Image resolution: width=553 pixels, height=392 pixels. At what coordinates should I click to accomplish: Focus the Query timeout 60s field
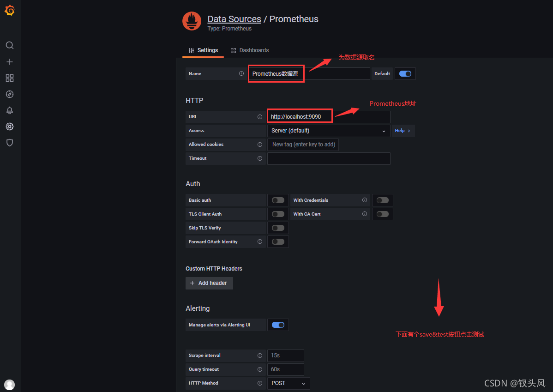tap(286, 369)
